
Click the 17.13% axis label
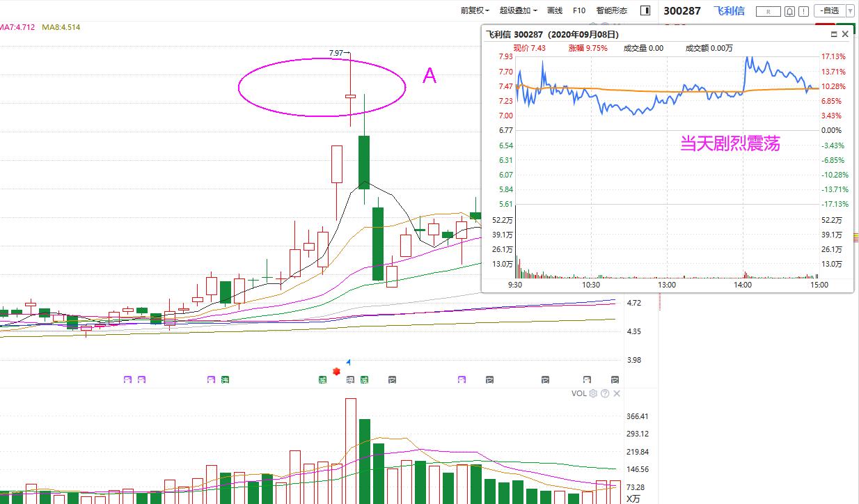tap(833, 56)
